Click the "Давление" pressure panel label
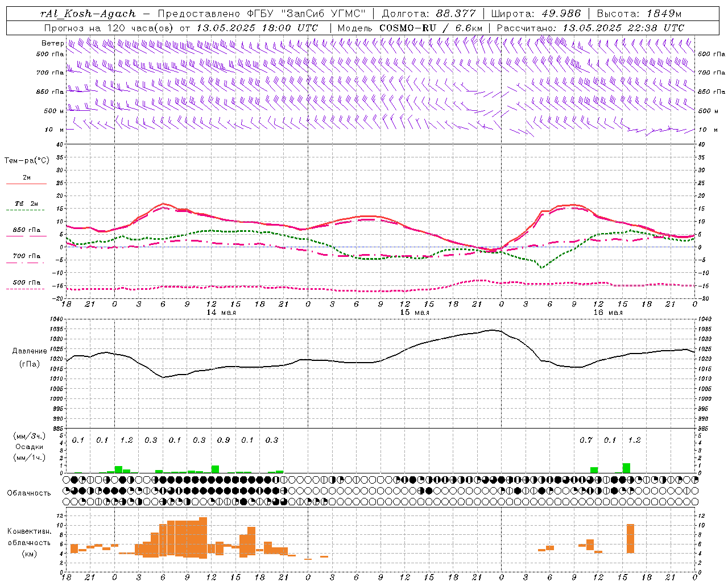 click(30, 351)
